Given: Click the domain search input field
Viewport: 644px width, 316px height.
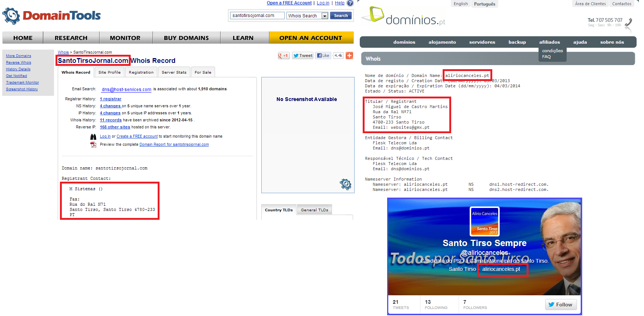Looking at the screenshot, I should coord(257,16).
